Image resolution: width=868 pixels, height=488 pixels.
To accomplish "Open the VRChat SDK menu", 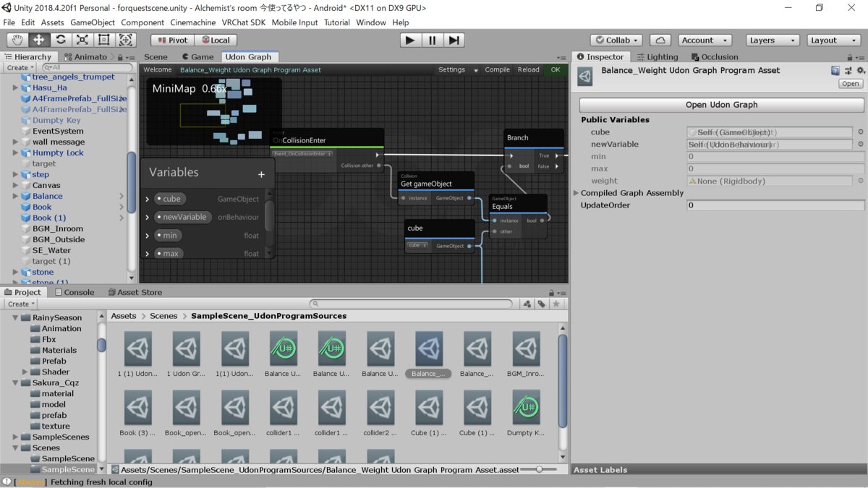I will click(243, 22).
